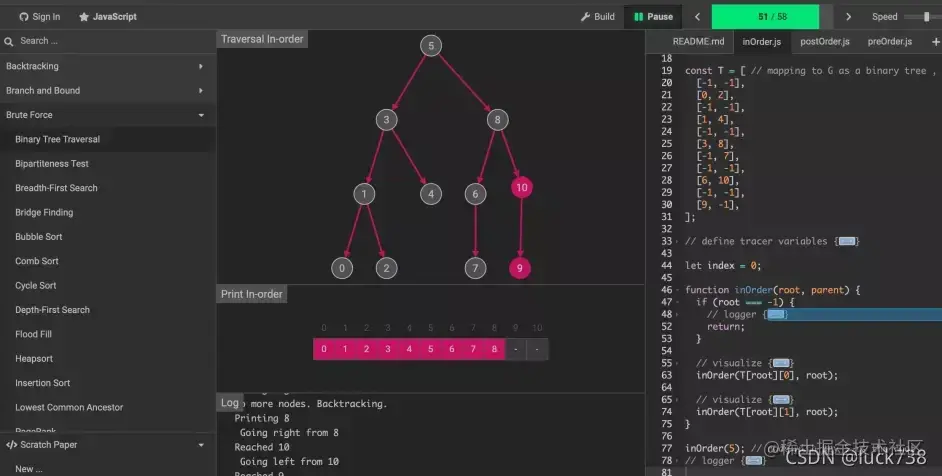Click the Traversal In-order panel title
The image size is (942, 476).
pos(262,39)
